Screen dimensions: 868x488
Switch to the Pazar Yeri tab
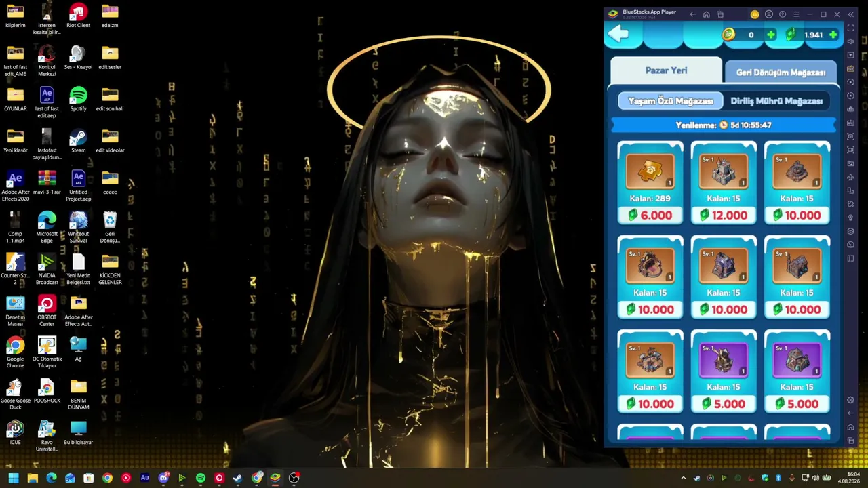pos(666,70)
